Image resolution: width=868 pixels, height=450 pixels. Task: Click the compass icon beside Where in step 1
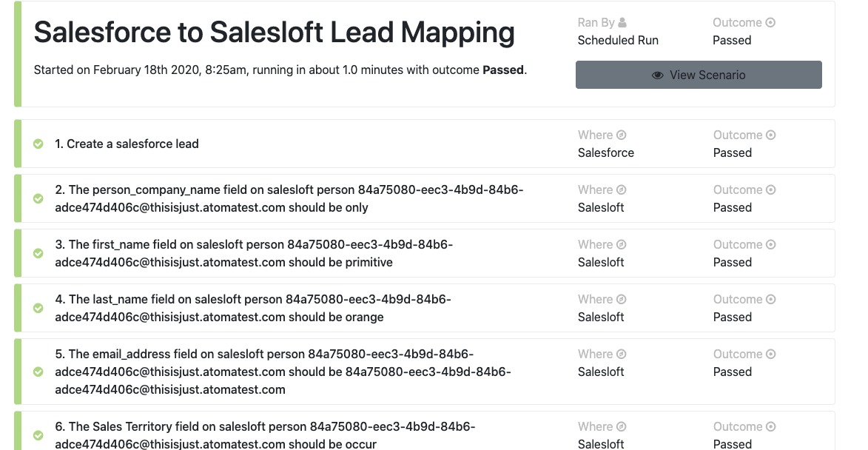click(x=621, y=135)
